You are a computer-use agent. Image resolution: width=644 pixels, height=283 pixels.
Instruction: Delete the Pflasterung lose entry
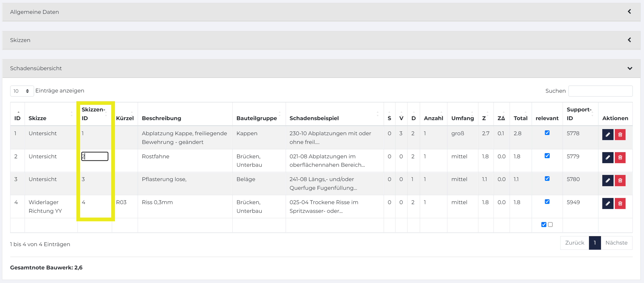(x=620, y=181)
